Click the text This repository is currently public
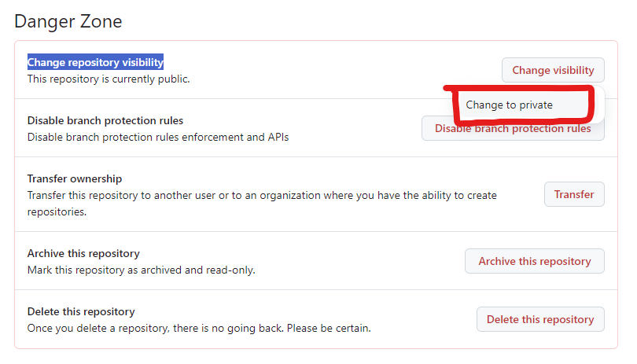This screenshot has height=364, width=637. pos(109,79)
